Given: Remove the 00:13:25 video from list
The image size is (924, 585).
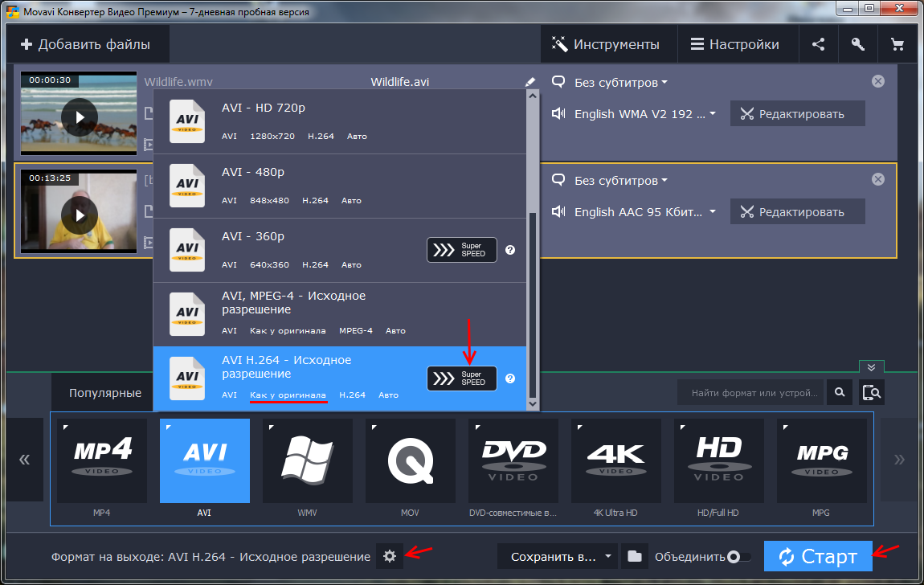Looking at the screenshot, I should (x=878, y=179).
